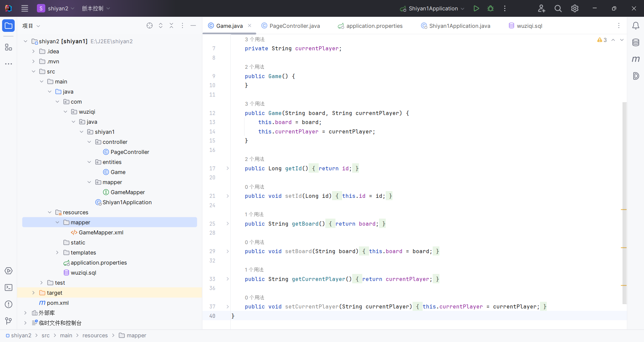This screenshot has height=342, width=644.
Task: Click the '3 个用法' usages hint above Game(String board)
Action: [x=255, y=104]
